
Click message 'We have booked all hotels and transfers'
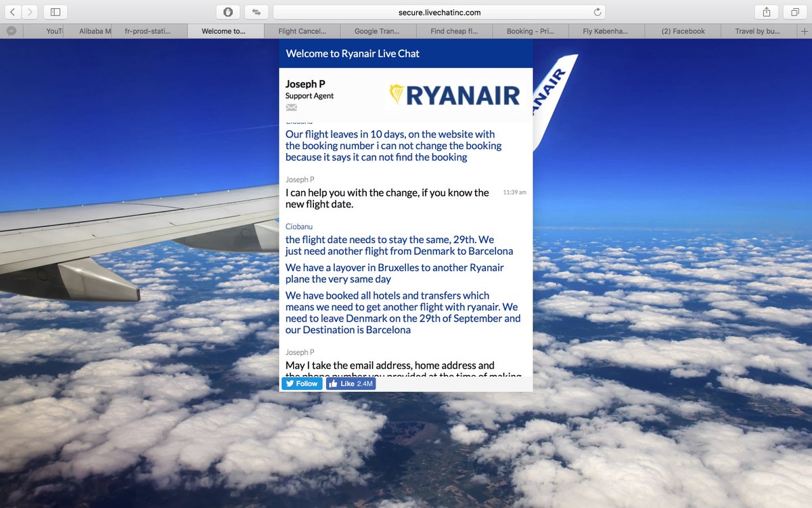coord(403,313)
